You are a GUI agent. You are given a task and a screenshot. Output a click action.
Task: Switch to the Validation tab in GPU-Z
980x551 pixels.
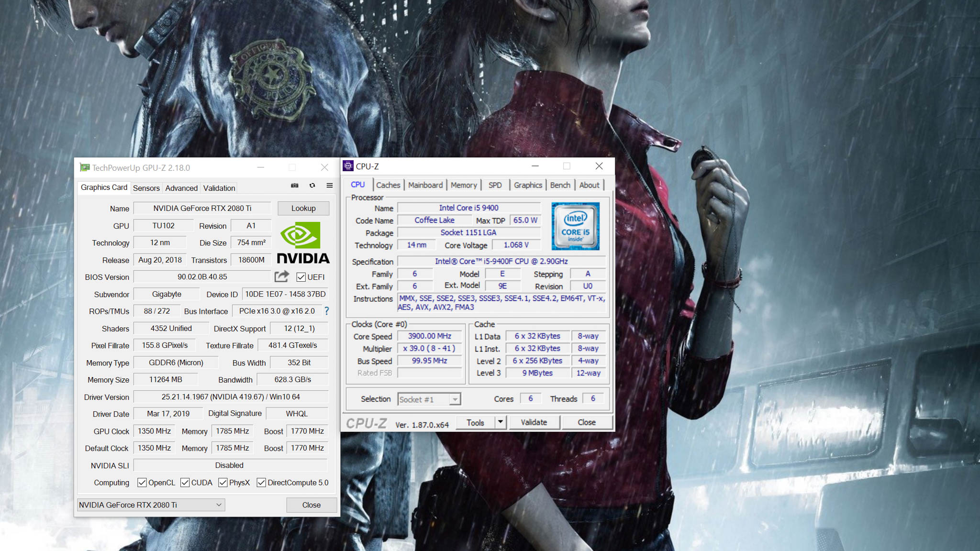click(219, 188)
